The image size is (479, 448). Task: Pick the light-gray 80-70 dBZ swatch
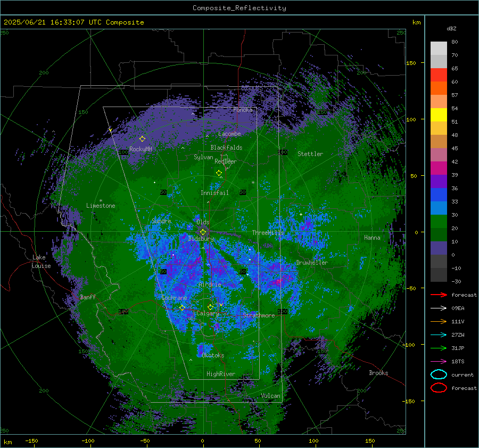(x=439, y=48)
